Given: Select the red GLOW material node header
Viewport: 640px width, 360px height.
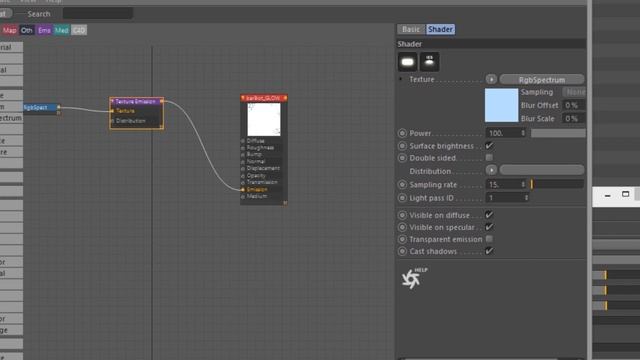Looking at the screenshot, I should pyautogui.click(x=264, y=98).
